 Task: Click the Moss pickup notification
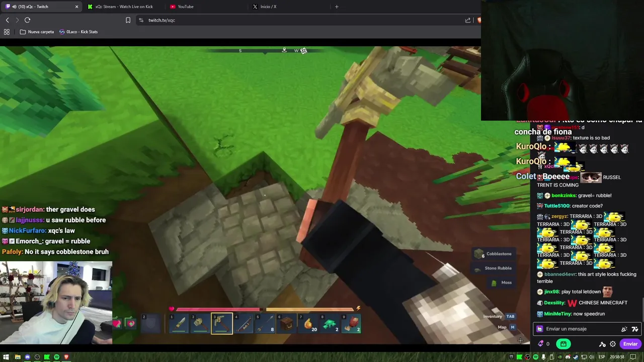point(501,283)
